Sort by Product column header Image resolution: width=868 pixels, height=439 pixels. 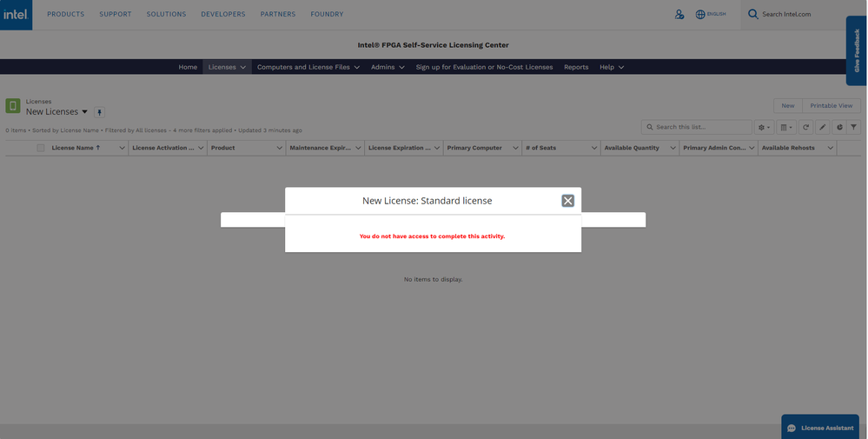click(x=223, y=148)
